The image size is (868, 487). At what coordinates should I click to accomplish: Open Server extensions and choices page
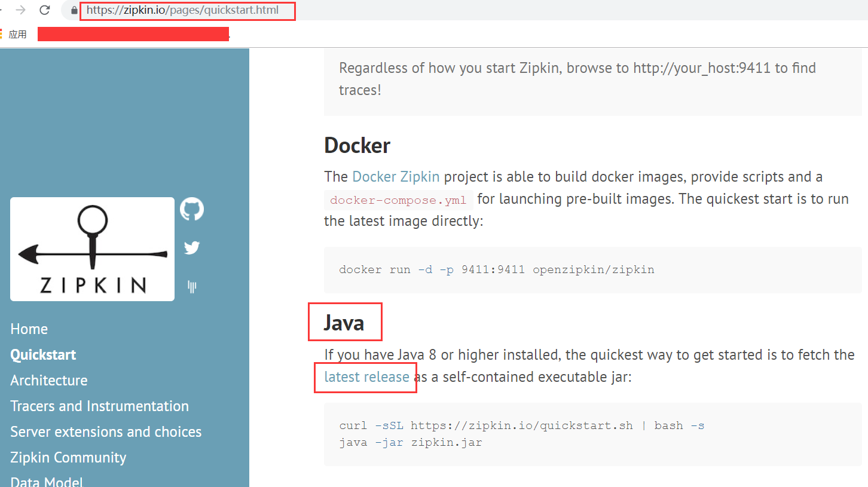click(x=106, y=431)
